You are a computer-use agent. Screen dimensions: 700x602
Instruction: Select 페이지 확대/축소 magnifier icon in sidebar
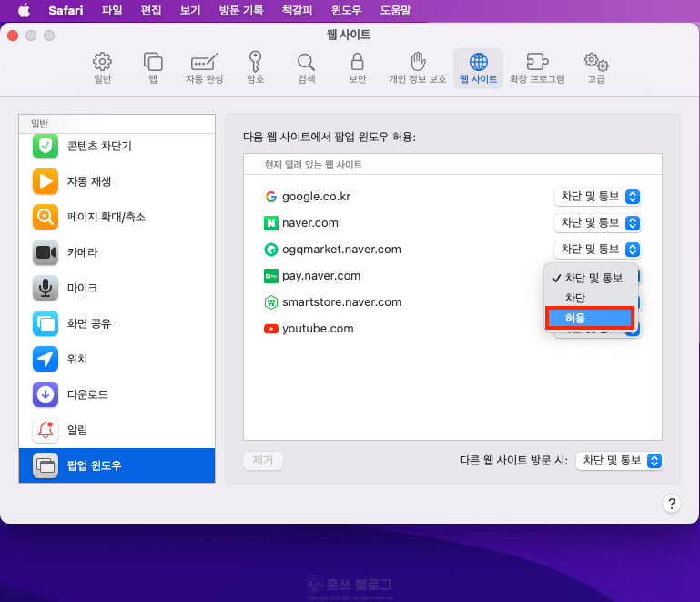(x=46, y=217)
